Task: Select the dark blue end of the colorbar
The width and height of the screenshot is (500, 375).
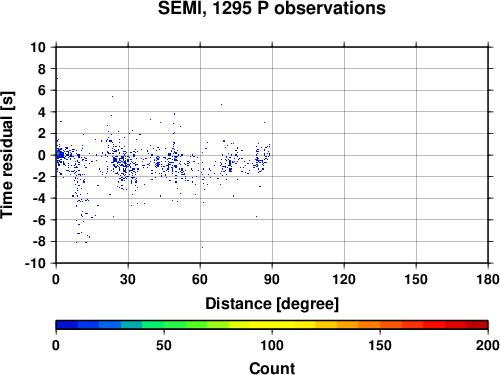Action: coord(67,325)
